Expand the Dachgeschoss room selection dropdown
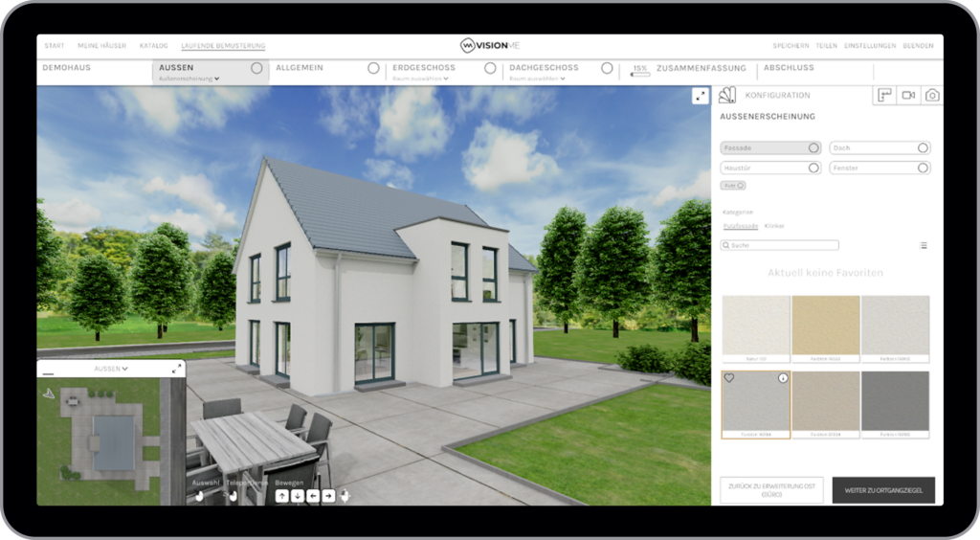 click(537, 79)
